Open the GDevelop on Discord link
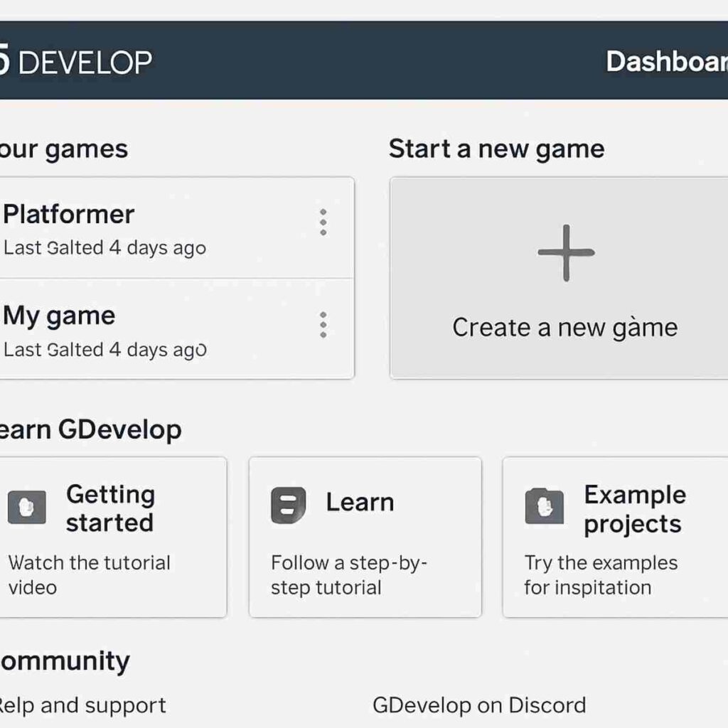This screenshot has height=728, width=728. (x=479, y=706)
